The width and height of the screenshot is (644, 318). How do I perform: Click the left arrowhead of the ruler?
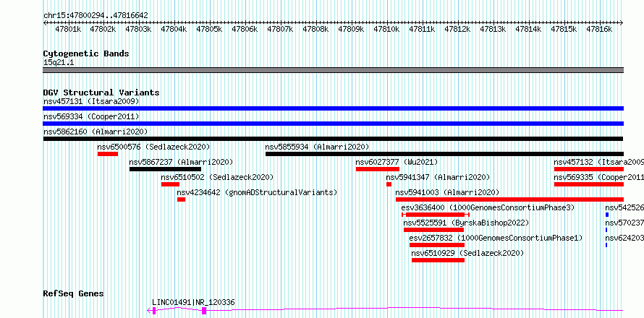[45, 23]
